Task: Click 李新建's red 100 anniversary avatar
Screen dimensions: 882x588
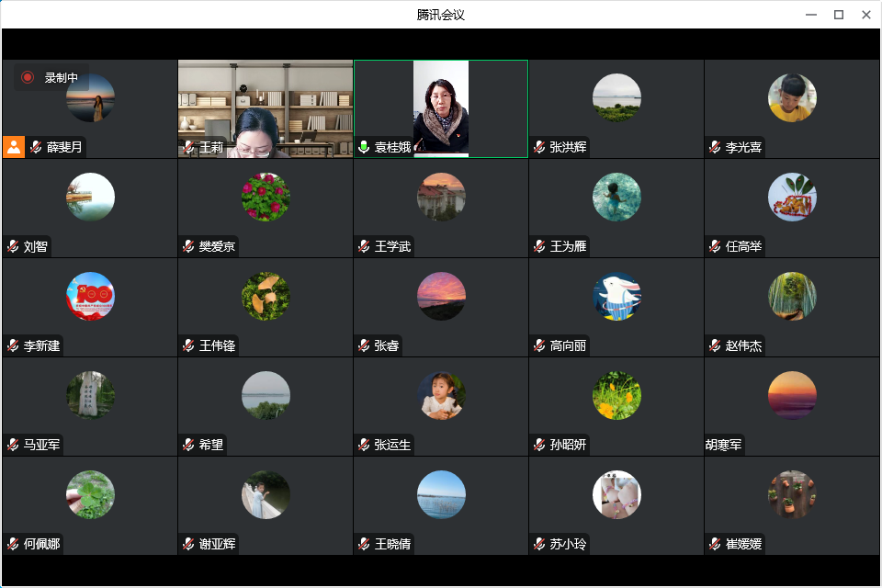Action: pos(90,296)
